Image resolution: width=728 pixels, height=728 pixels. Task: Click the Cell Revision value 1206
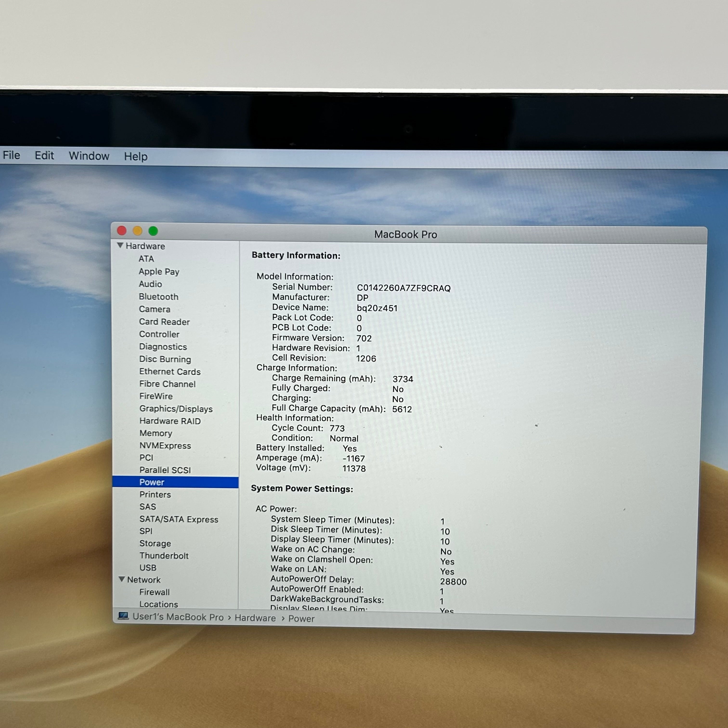[x=366, y=359]
